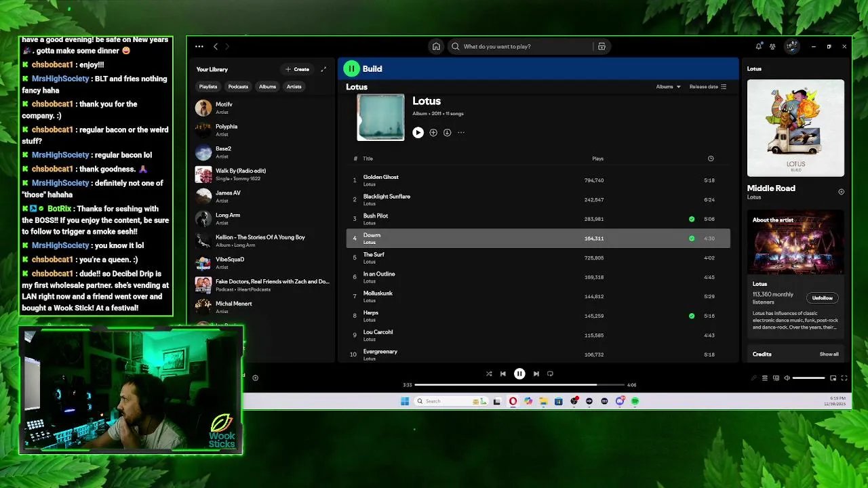
Task: Open the Build album artwork in the side panel
Action: pyautogui.click(x=795, y=128)
